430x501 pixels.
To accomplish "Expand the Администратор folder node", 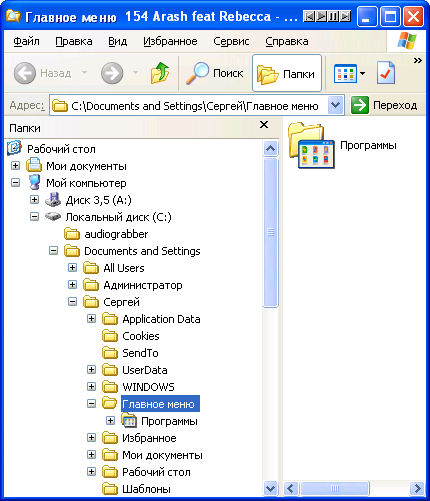I will tap(72, 284).
